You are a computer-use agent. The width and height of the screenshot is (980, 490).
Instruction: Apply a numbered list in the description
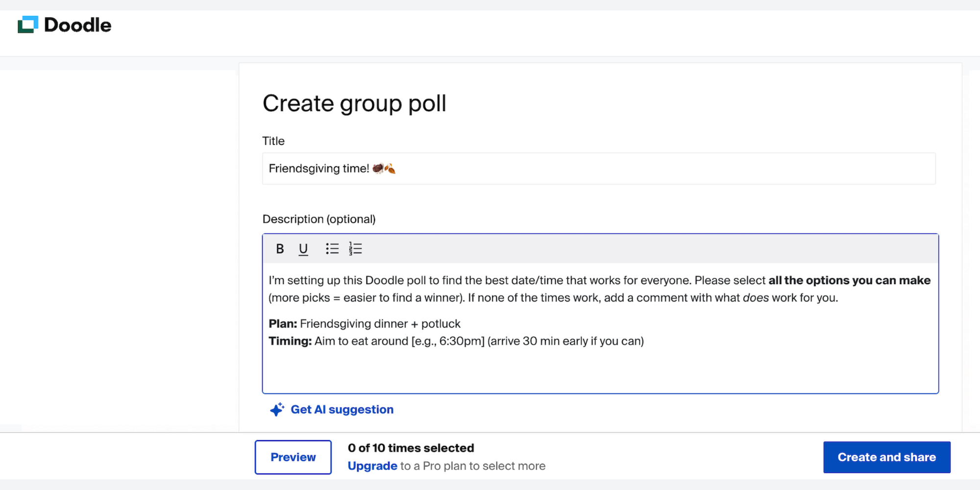[x=355, y=248]
